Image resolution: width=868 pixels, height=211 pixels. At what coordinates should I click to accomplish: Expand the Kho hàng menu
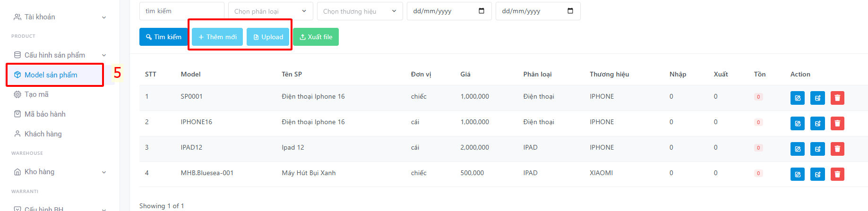point(60,172)
